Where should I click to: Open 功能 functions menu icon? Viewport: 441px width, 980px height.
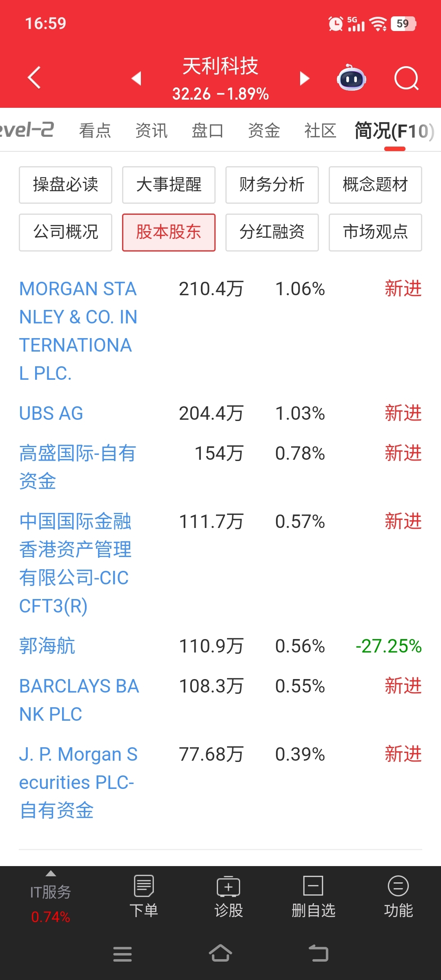[x=399, y=897]
